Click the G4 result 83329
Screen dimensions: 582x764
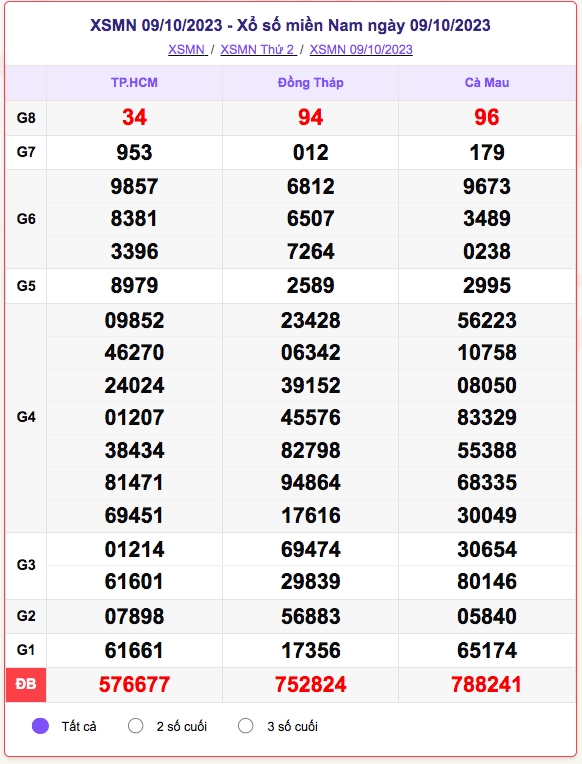click(x=487, y=418)
